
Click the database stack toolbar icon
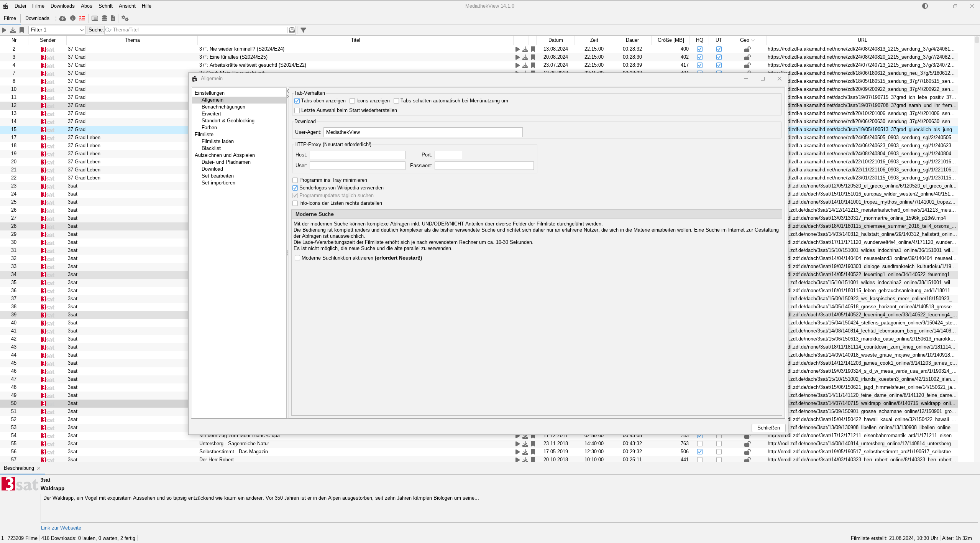[104, 18]
